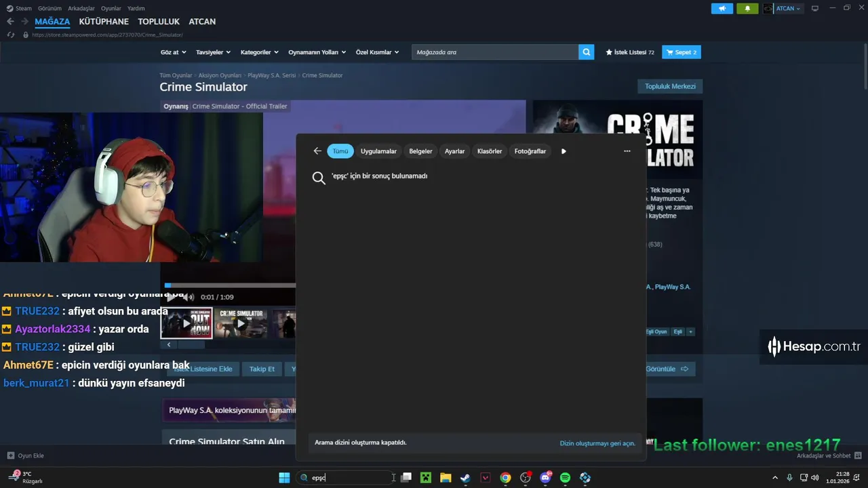Expand the Göz at store menu
The image size is (868, 488).
172,52
